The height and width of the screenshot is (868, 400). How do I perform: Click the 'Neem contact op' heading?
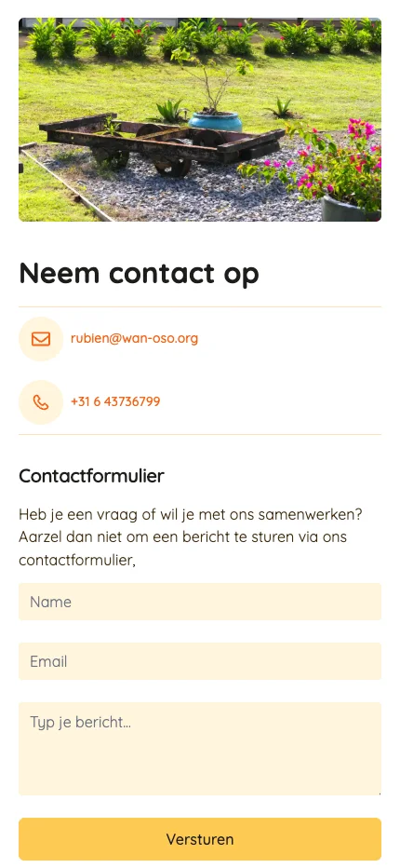tap(139, 274)
